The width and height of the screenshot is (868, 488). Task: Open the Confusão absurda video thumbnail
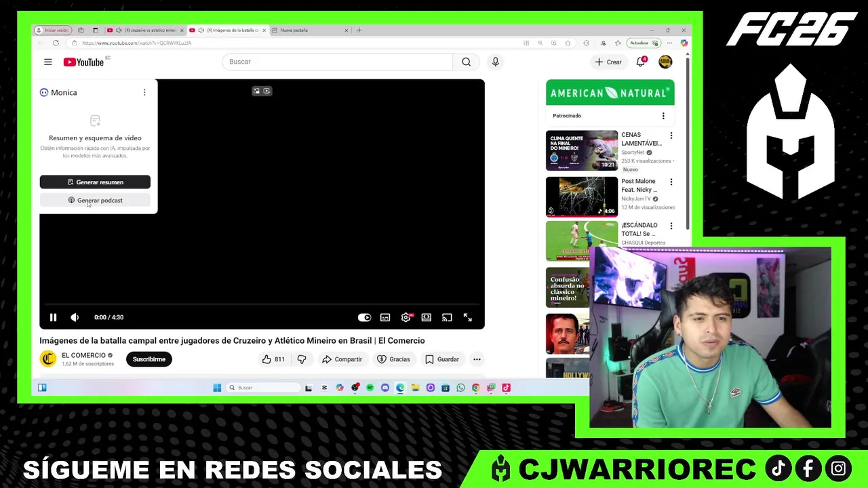[568, 287]
